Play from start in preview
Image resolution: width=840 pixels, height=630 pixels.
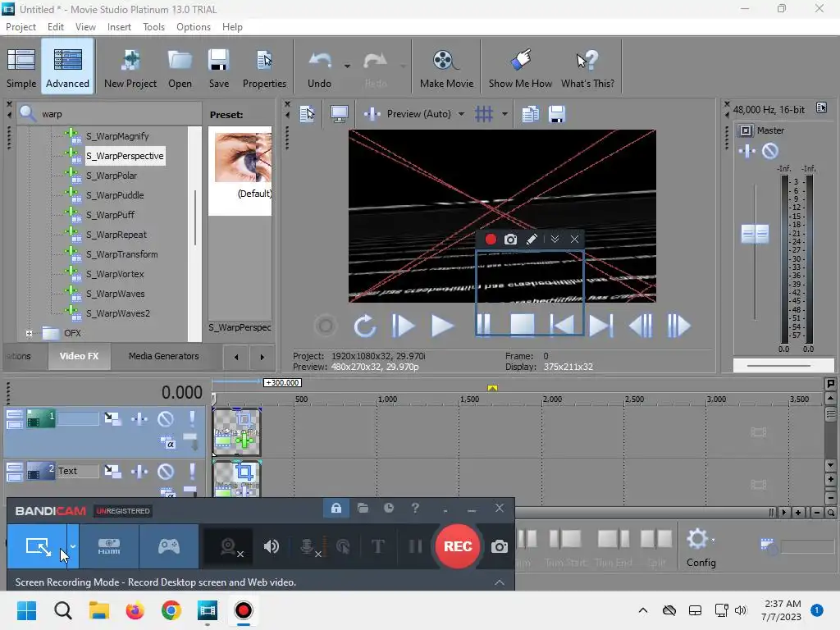403,326
